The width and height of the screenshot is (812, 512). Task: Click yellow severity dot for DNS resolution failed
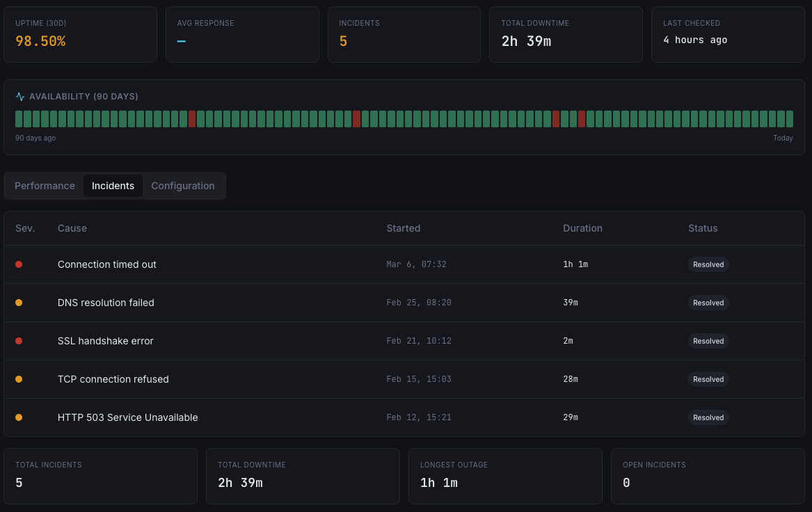20,303
